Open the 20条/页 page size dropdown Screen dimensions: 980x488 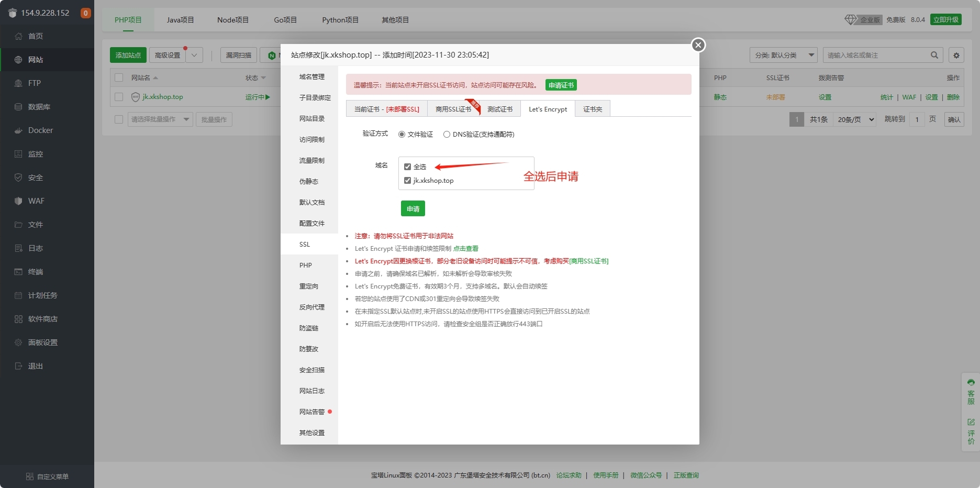click(x=855, y=119)
